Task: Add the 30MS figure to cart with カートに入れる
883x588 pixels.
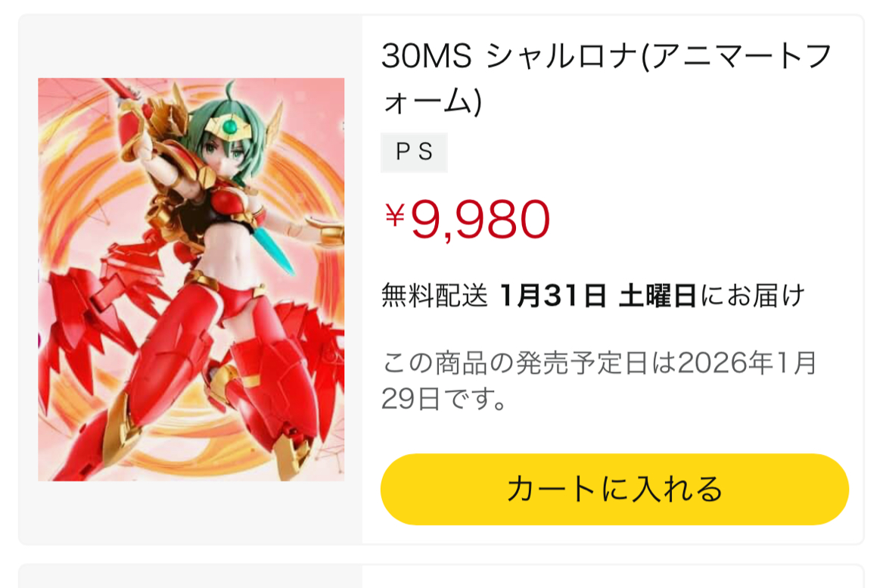Action: [614, 489]
